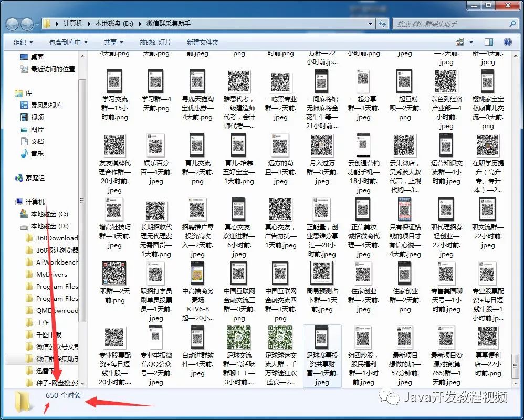Select file 周易预测占卜群—1天前.jpeg
524x420 pixels.
(322, 287)
